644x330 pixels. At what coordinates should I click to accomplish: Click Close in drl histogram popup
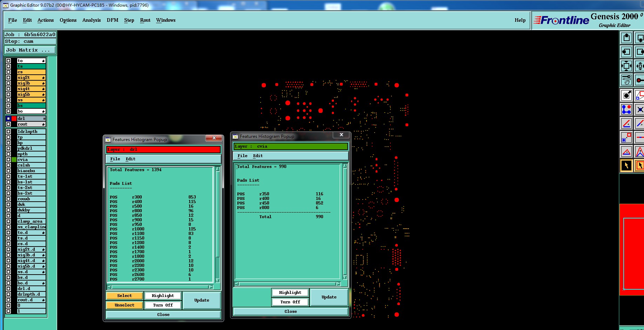(x=163, y=315)
